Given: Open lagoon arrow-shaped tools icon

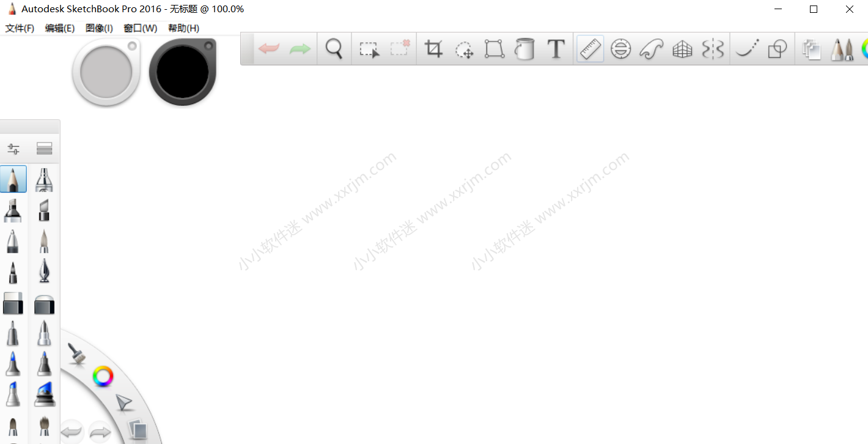Looking at the screenshot, I should tap(124, 402).
